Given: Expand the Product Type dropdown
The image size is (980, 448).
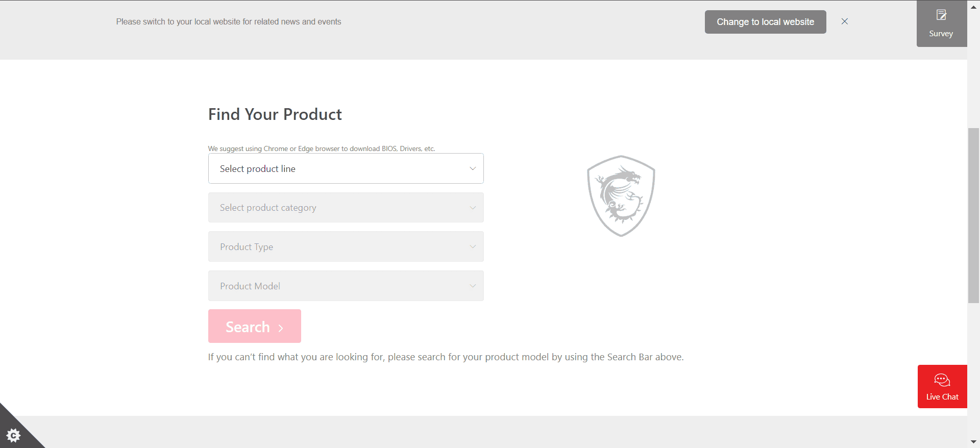Looking at the screenshot, I should click(x=346, y=247).
